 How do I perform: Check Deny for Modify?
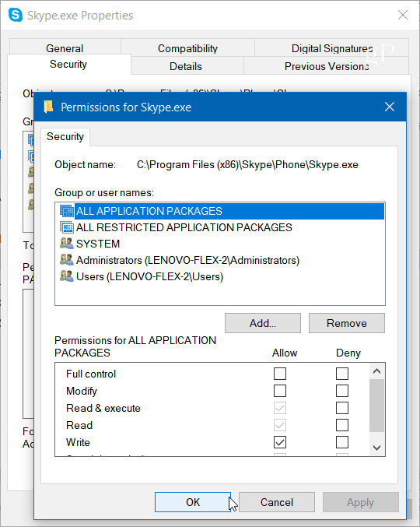(x=342, y=391)
